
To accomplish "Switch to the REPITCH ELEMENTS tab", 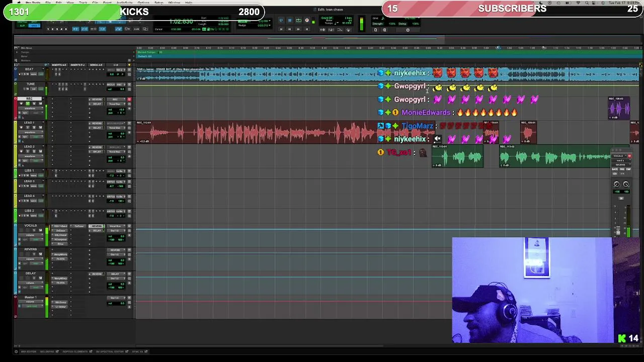I will pos(75,351).
